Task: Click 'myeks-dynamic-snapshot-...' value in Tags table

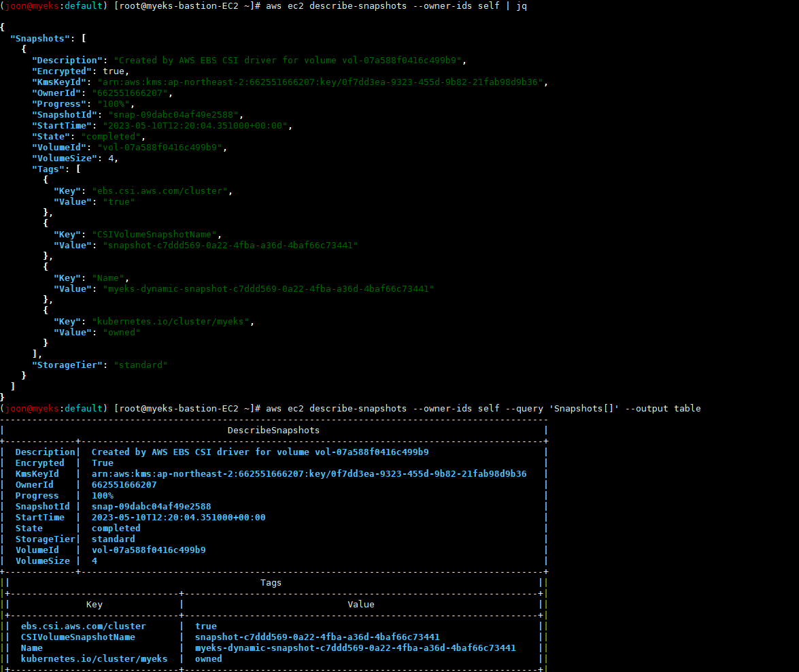Action: tap(355, 648)
